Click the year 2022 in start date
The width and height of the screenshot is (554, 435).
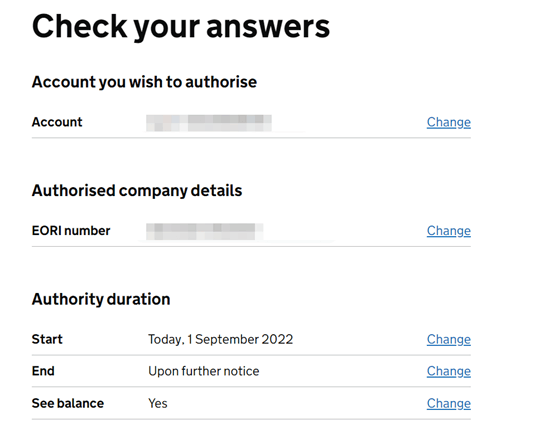[277, 339]
